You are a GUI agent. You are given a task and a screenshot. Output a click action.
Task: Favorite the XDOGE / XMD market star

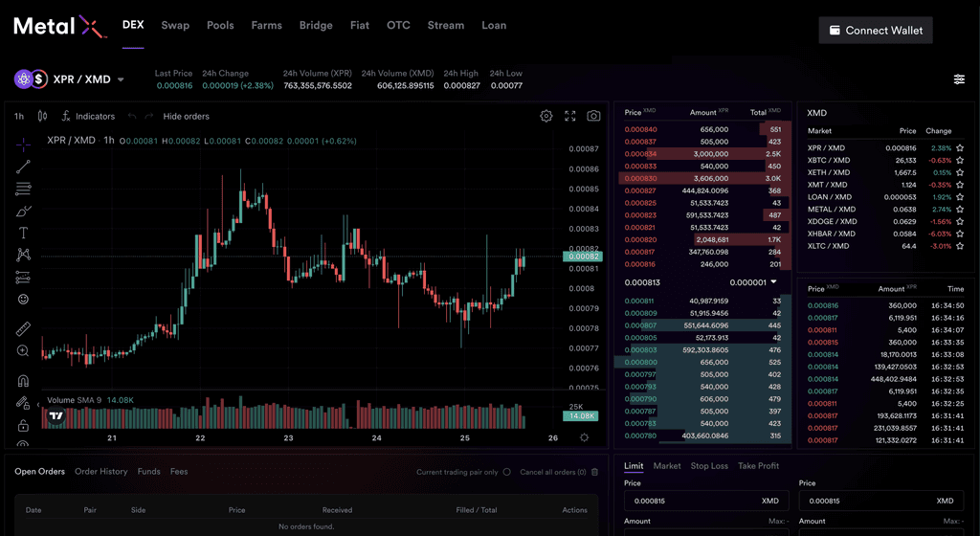[x=960, y=221]
